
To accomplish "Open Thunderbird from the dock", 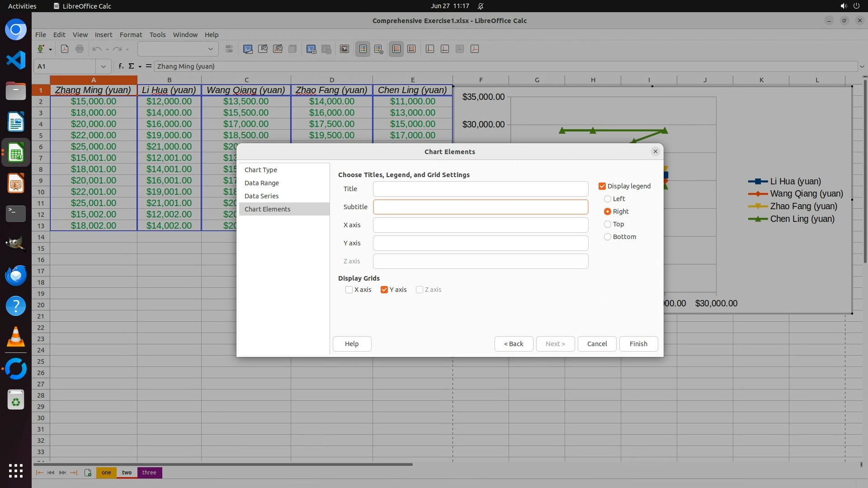I will 16,275.
